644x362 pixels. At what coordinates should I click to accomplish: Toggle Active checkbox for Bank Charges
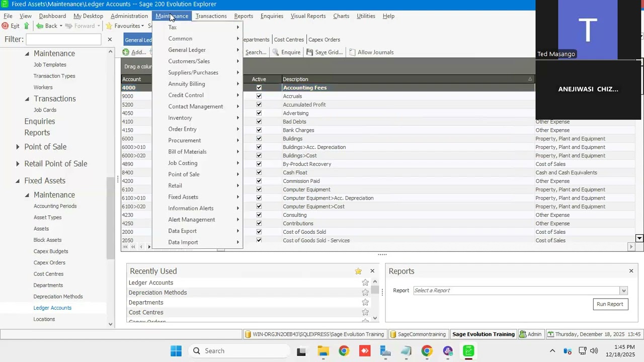click(x=259, y=130)
